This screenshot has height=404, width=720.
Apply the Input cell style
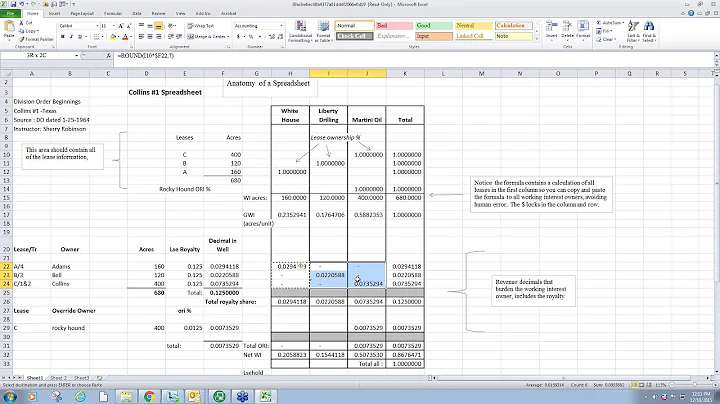(x=434, y=36)
